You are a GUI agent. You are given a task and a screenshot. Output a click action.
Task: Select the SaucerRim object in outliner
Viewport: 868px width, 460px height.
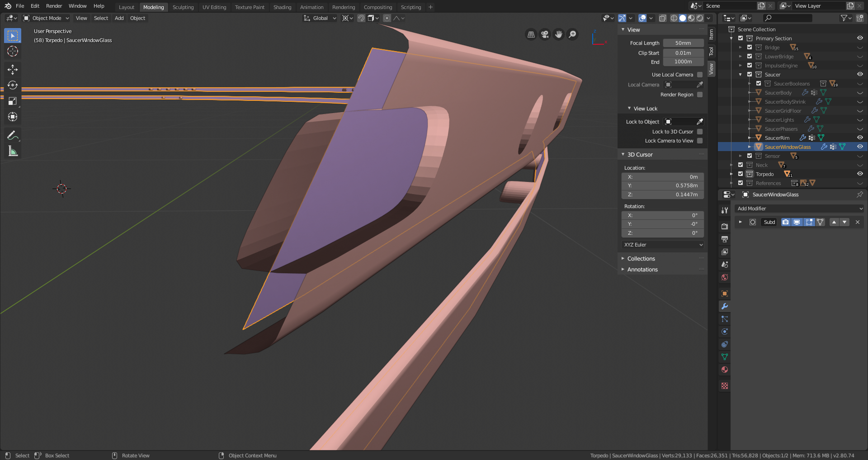(x=777, y=138)
